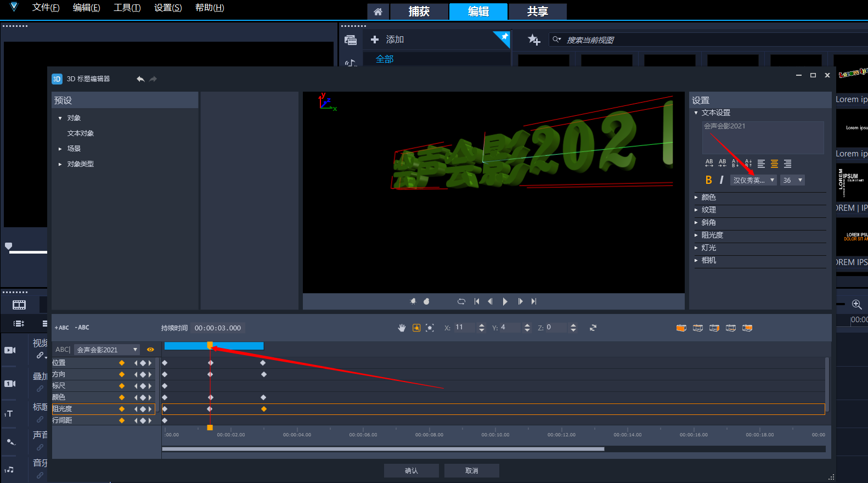Open the font size 36 dropdown
The height and width of the screenshot is (483, 868).
792,180
